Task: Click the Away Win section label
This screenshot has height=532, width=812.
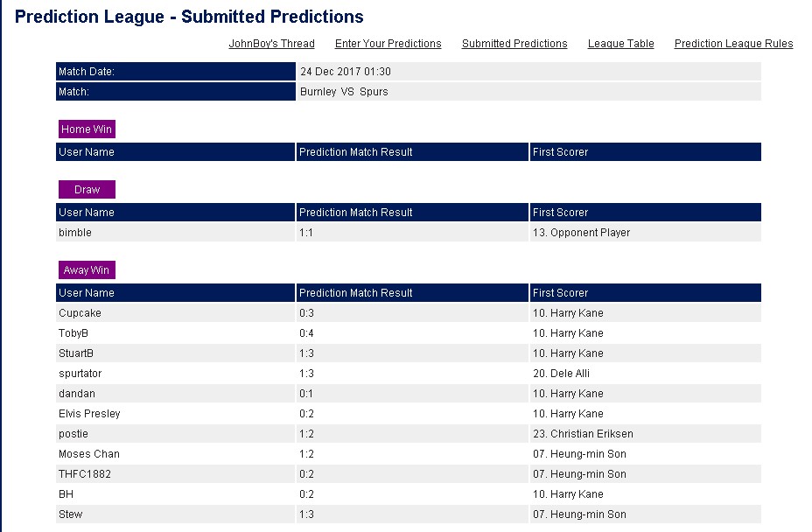Action: pyautogui.click(x=87, y=269)
